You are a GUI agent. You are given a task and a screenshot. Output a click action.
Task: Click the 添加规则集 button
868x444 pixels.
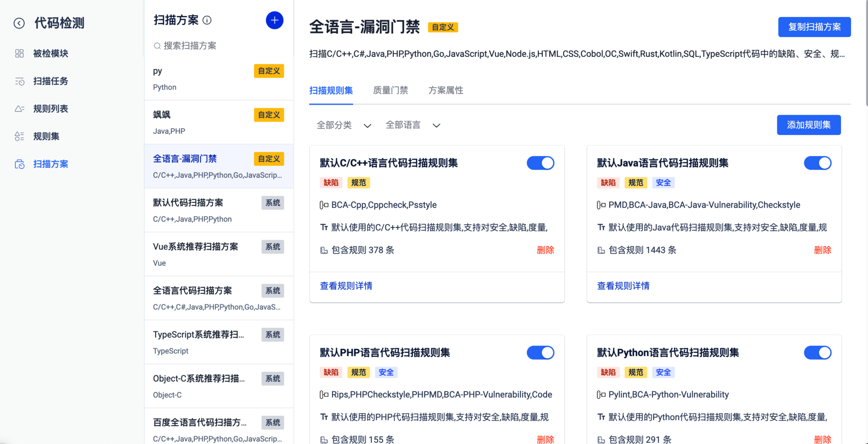(809, 125)
